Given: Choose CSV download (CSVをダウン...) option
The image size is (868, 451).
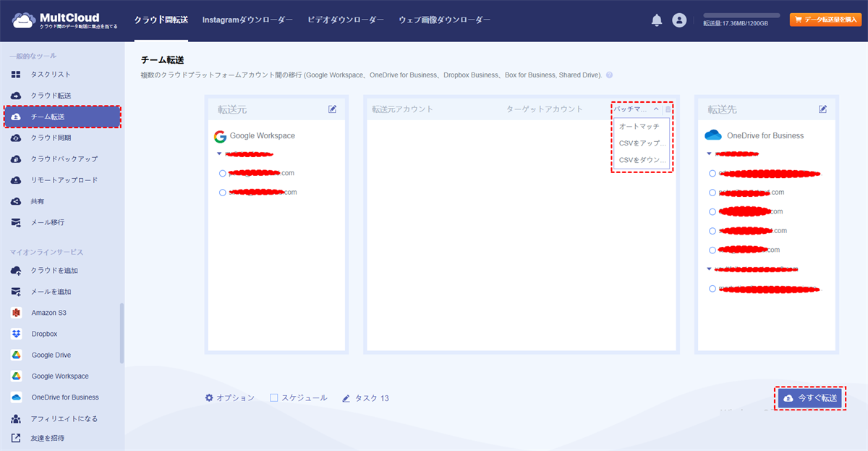Looking at the screenshot, I should point(643,160).
